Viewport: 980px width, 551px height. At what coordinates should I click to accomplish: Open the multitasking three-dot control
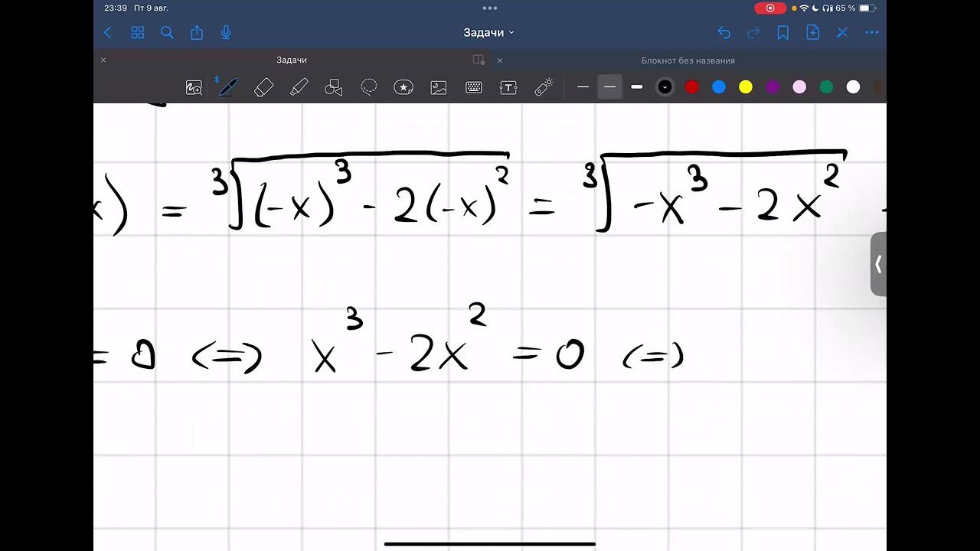(x=490, y=8)
